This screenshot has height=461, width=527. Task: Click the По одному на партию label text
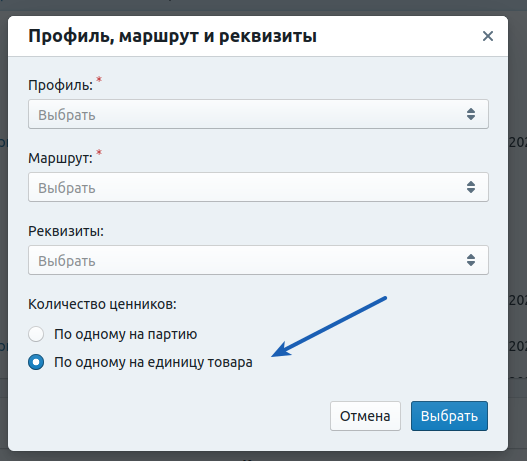(126, 334)
